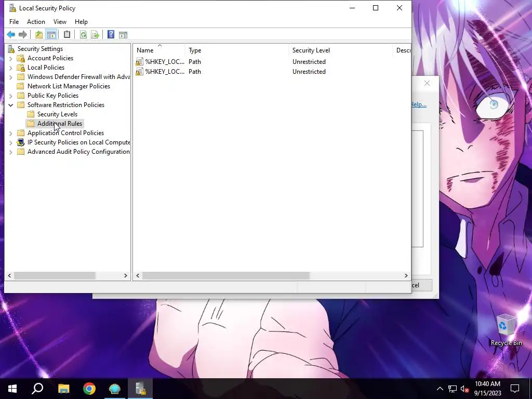Collapse Software Restriction Policies node

(x=10, y=105)
